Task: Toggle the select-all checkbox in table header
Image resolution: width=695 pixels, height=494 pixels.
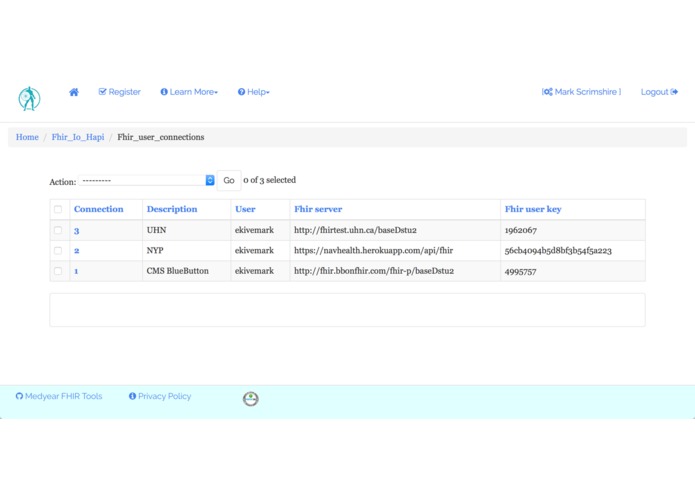Action: 58,209
